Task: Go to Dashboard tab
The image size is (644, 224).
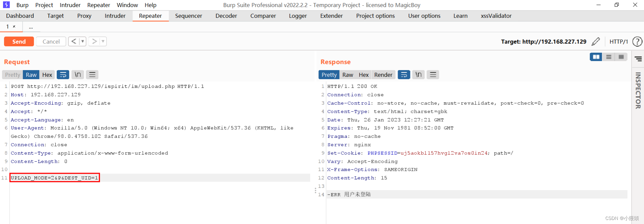Action: [20, 16]
